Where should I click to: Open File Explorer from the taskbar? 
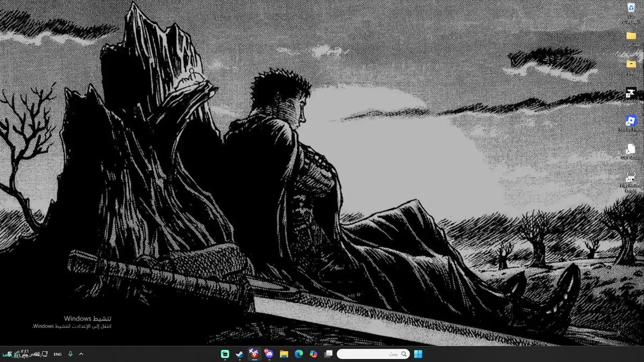click(284, 354)
